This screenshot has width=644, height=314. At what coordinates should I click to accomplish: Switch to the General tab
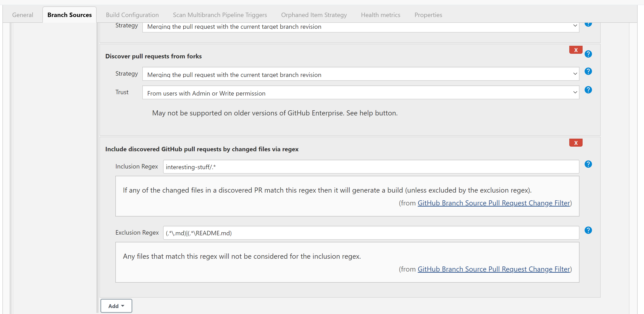click(23, 14)
